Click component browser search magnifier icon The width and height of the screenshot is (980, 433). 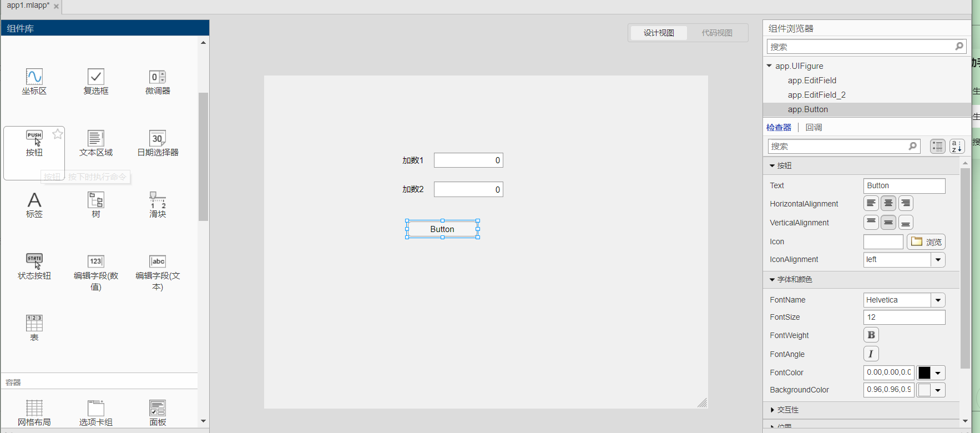click(x=959, y=47)
